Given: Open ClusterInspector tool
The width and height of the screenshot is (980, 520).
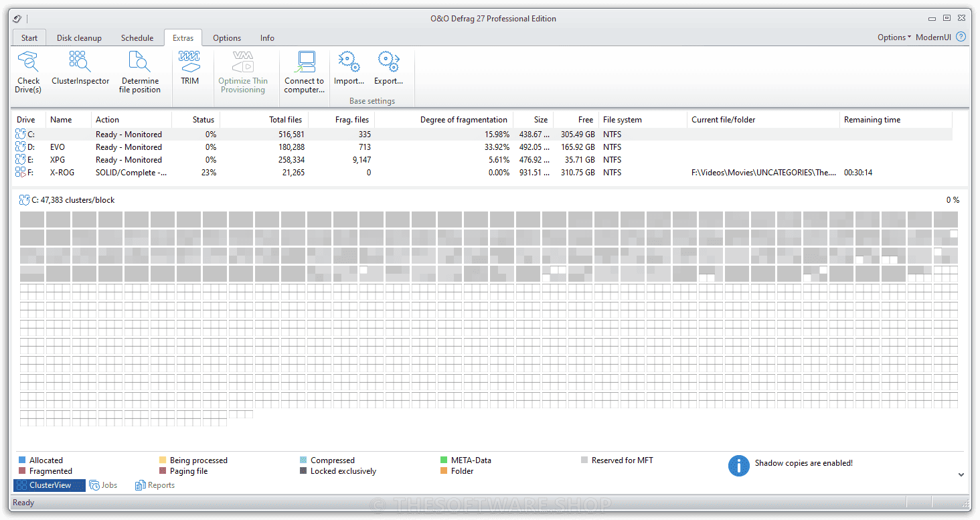Looking at the screenshot, I should click(x=80, y=70).
